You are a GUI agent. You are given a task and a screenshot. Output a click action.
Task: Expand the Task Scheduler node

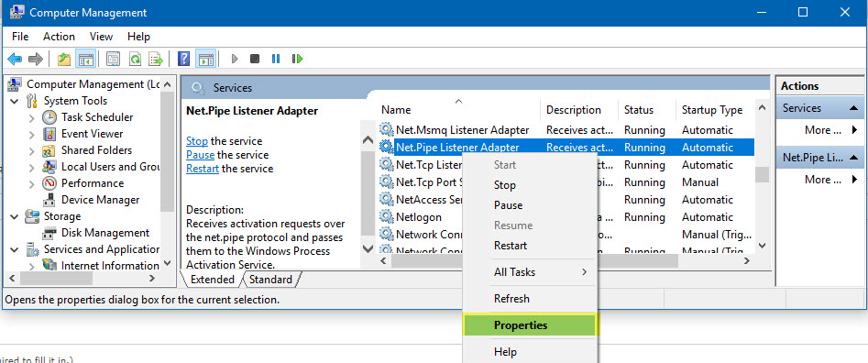click(x=32, y=118)
